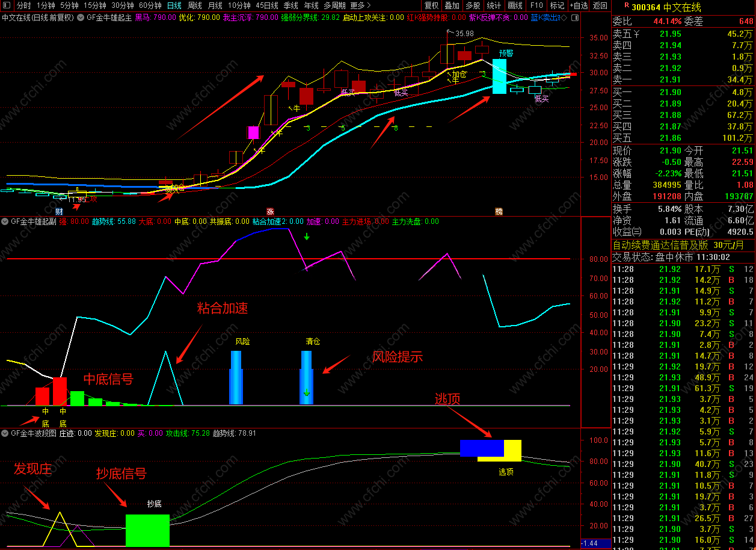Viewport: 756px width, 550px height.
Task: Click the 总量 384995 value
Action: point(668,185)
